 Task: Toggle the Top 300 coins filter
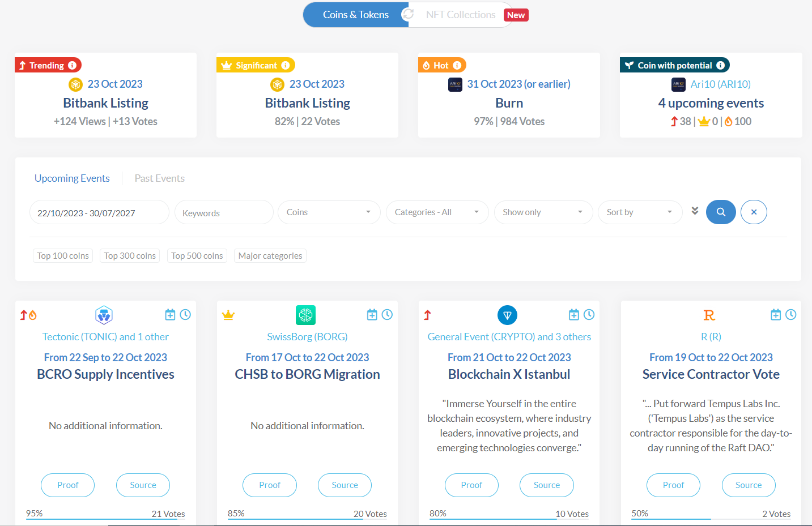pos(130,256)
